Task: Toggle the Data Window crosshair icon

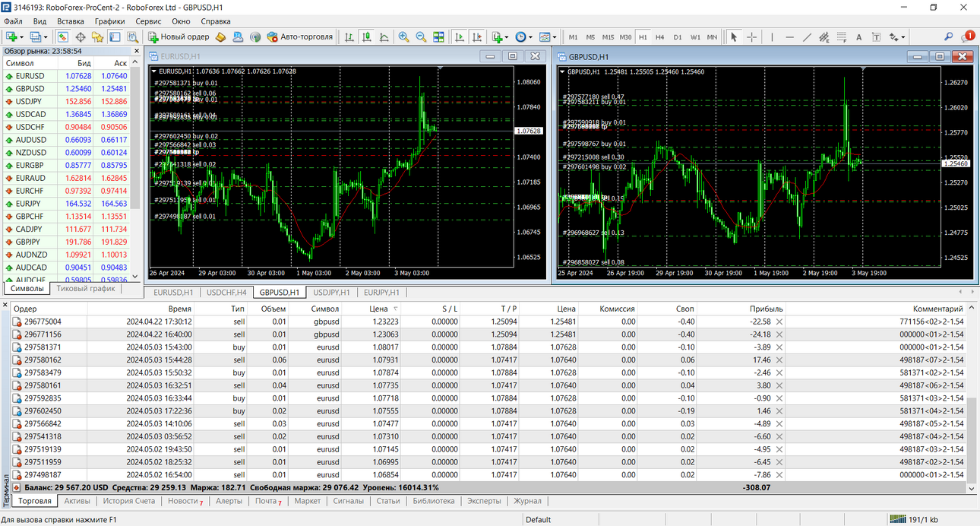Action: click(81, 36)
